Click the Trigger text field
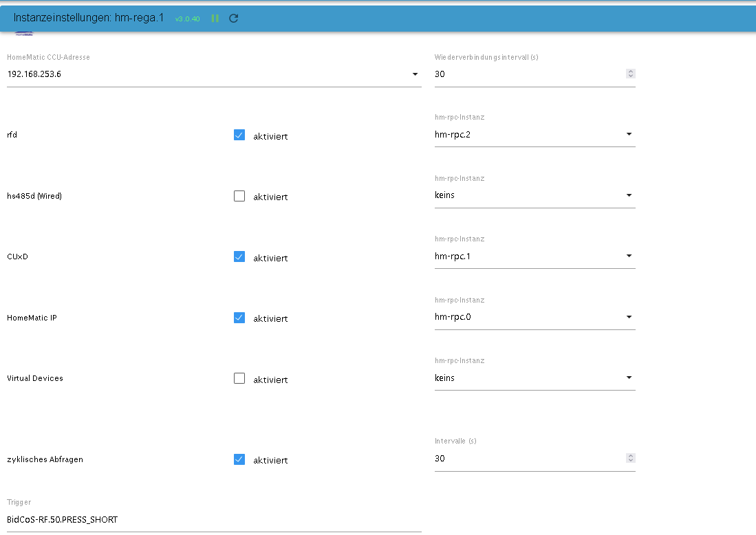Viewport: 756px width, 535px height. (x=213, y=520)
